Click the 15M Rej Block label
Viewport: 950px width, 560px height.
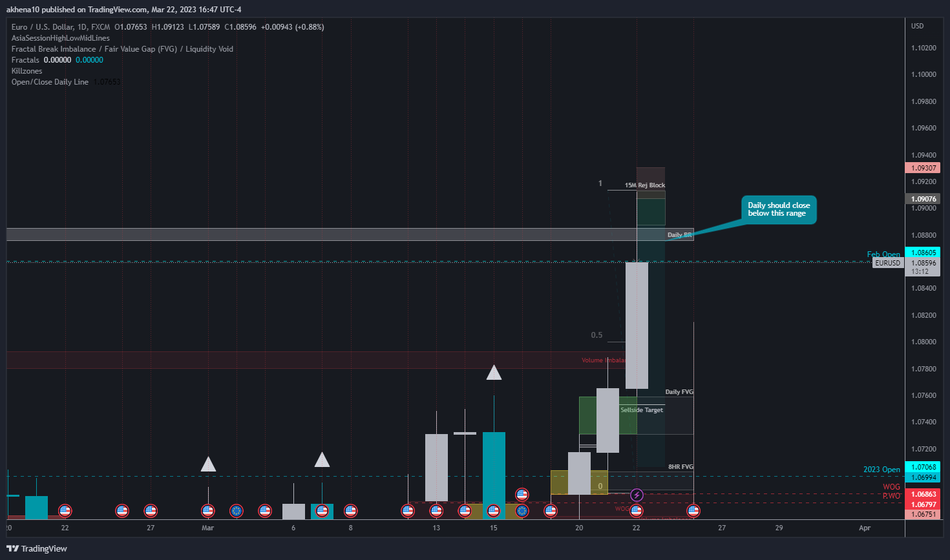pos(645,185)
